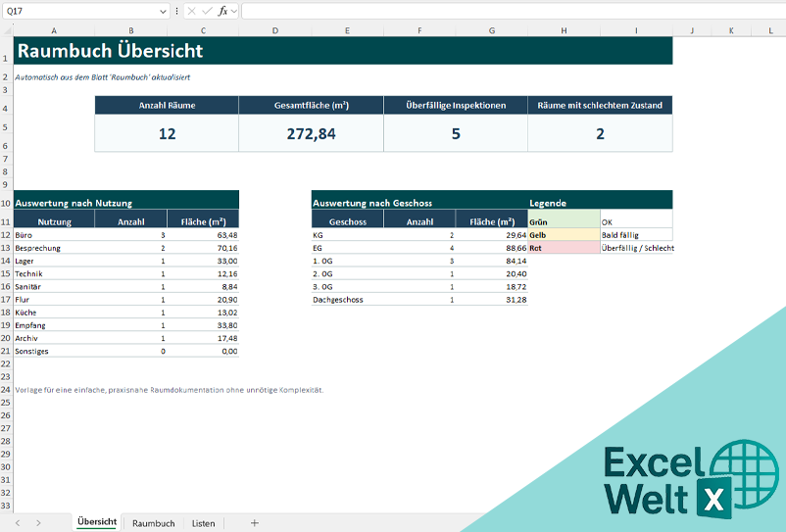Click the green Grün legend cell

[564, 218]
